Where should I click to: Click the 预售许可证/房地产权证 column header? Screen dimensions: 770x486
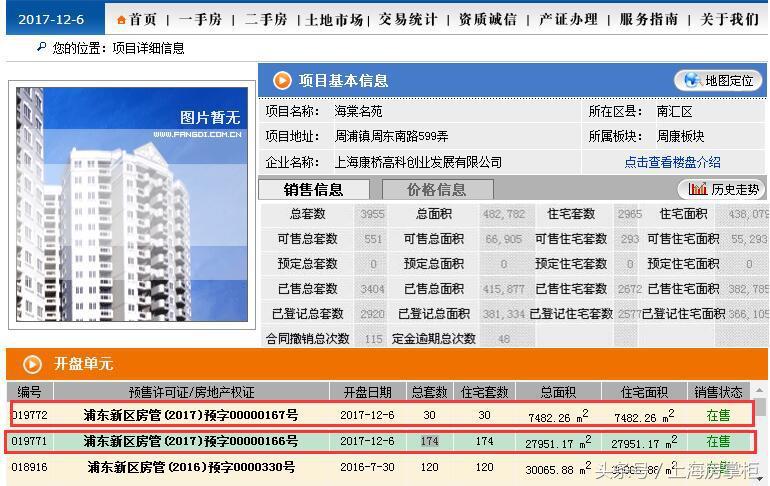pos(192,392)
